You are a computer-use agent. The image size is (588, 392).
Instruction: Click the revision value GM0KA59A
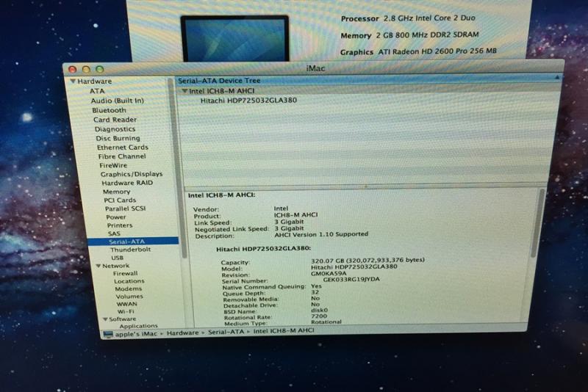[x=329, y=273]
